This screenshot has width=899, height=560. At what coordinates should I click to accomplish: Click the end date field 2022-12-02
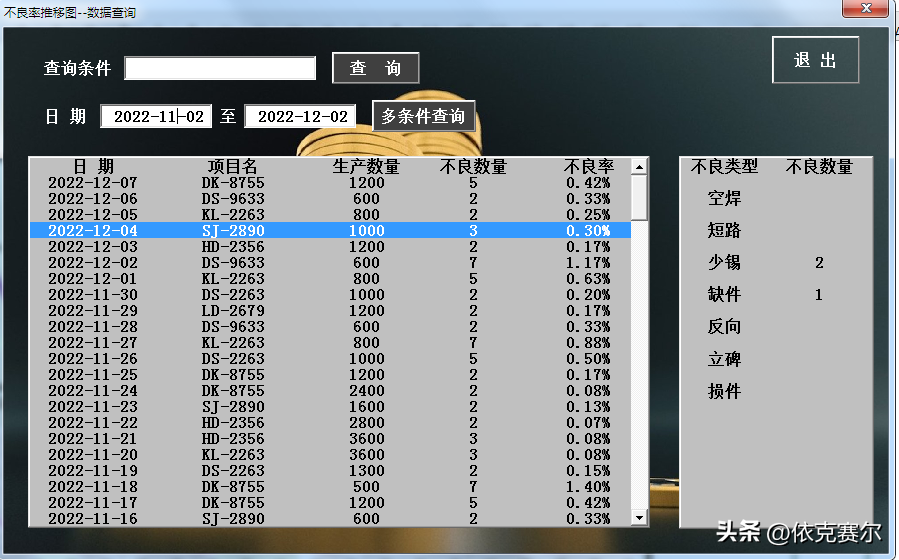300,116
